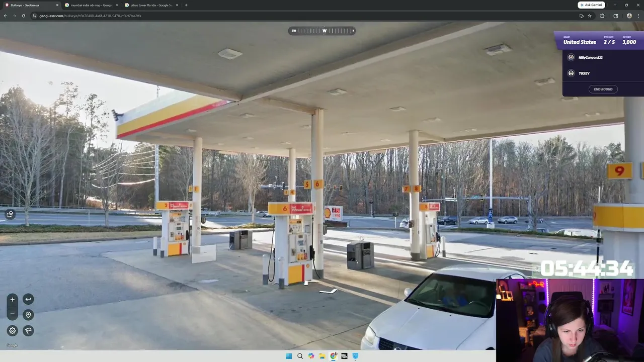Zoom out with the minus button

click(x=13, y=313)
